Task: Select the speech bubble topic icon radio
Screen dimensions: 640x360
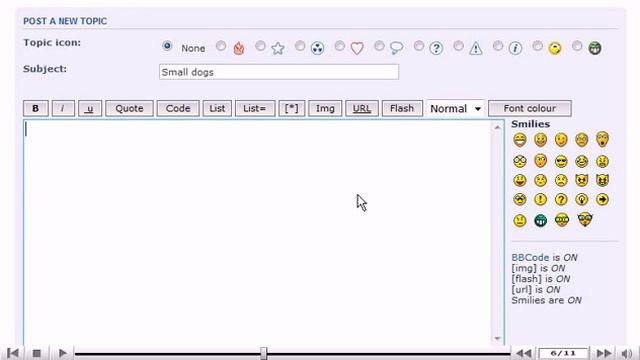Action: click(x=379, y=46)
